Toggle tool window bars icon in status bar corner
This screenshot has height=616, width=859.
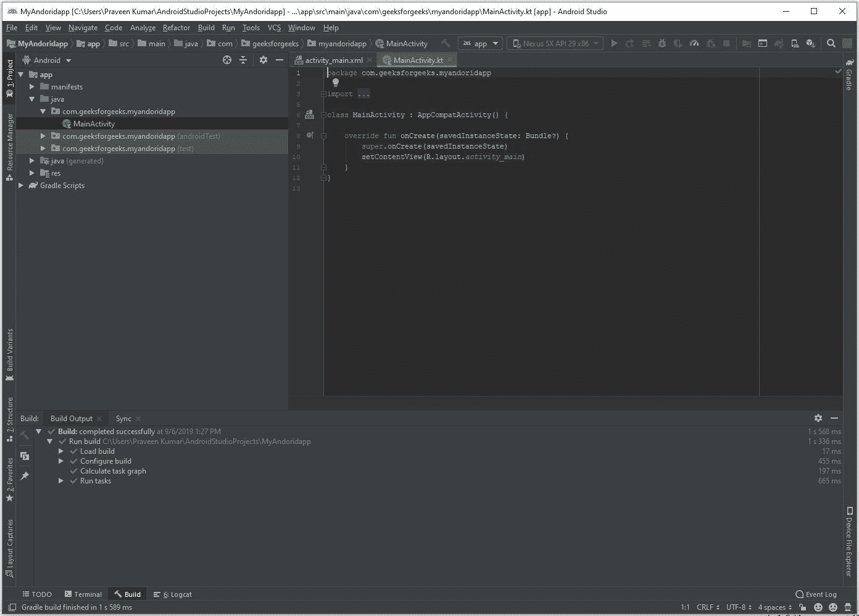[12, 607]
